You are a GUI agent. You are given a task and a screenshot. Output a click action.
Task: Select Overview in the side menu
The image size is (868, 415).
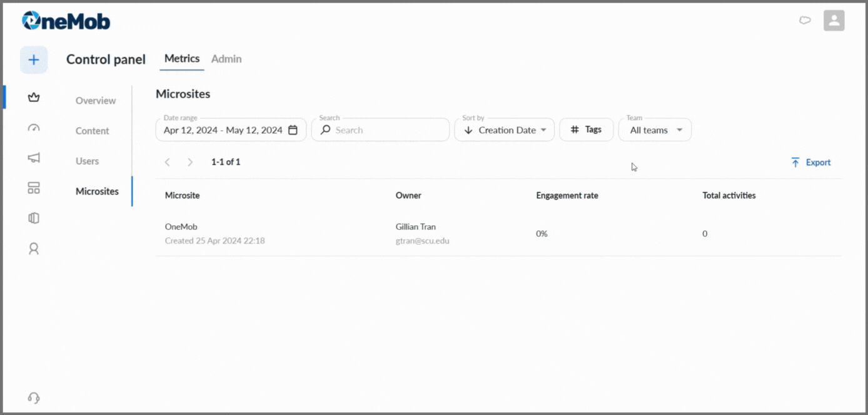point(96,101)
